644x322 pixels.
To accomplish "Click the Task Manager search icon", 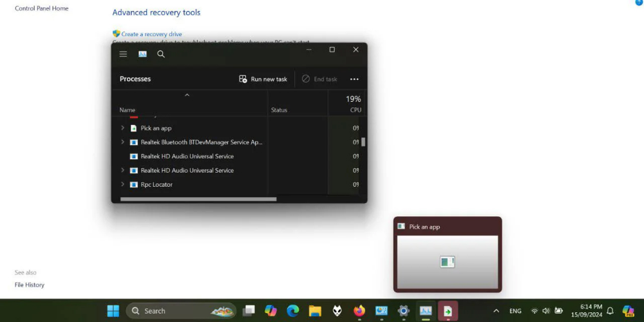I will (161, 54).
